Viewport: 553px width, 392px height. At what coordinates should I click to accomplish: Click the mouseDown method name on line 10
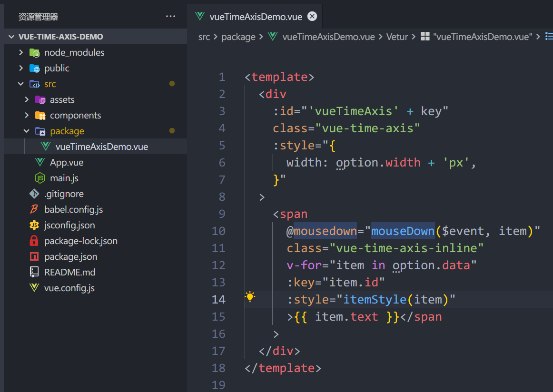click(403, 231)
